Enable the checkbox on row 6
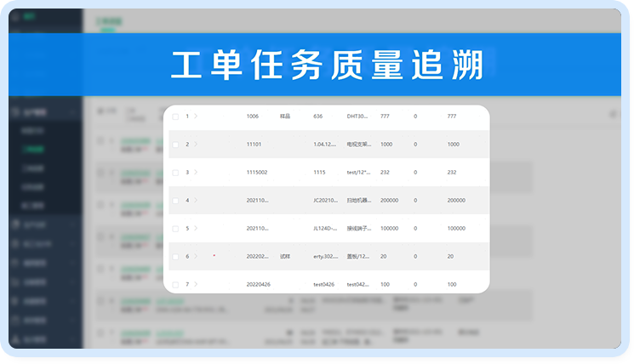 pyautogui.click(x=175, y=256)
